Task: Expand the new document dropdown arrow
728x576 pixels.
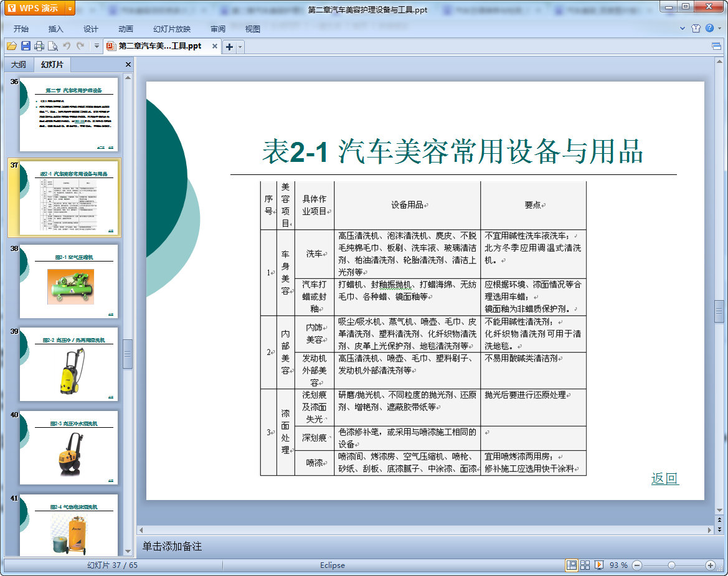Action: 240,47
